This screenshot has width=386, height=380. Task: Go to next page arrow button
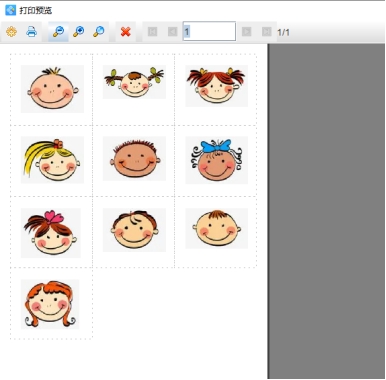click(246, 32)
